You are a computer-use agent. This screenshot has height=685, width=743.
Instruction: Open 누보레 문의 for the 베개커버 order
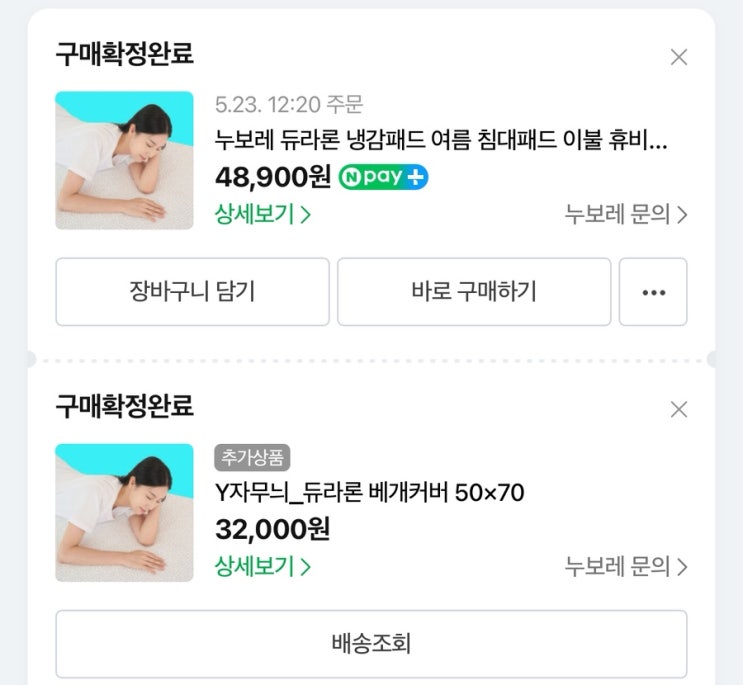coord(626,566)
